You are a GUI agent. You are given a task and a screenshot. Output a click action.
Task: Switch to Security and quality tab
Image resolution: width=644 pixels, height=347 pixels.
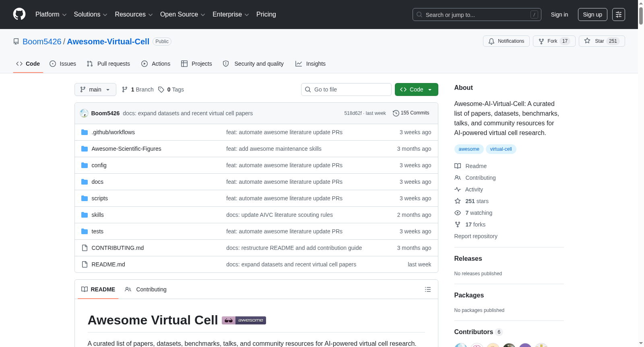pos(253,64)
